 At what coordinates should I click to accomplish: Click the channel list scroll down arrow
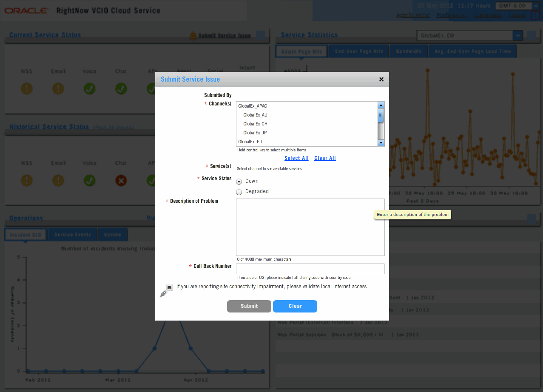[x=381, y=143]
